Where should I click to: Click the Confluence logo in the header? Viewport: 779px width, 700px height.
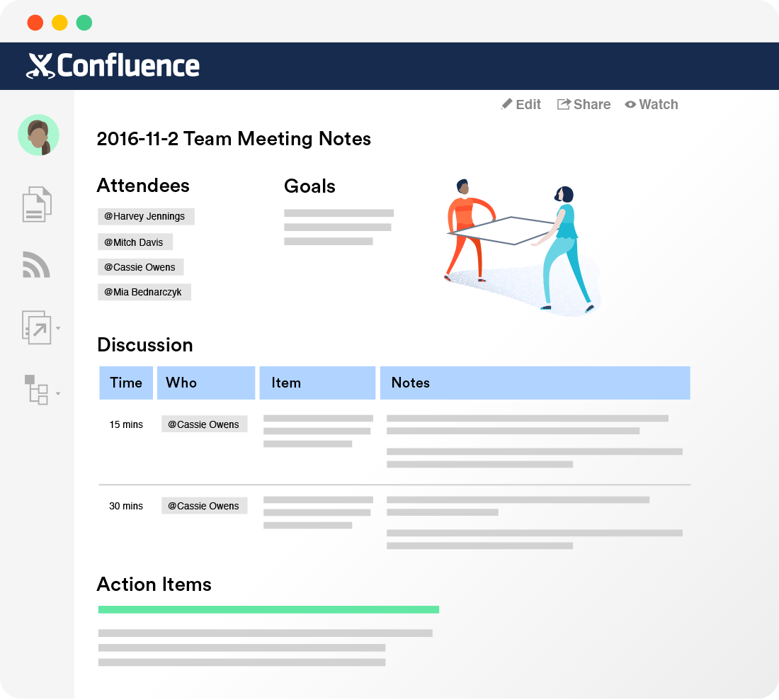point(113,65)
